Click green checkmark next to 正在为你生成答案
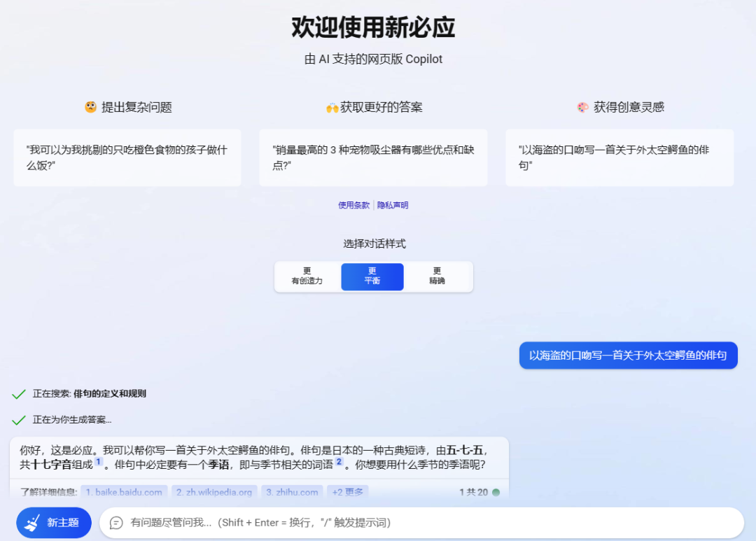756x541 pixels. [19, 421]
